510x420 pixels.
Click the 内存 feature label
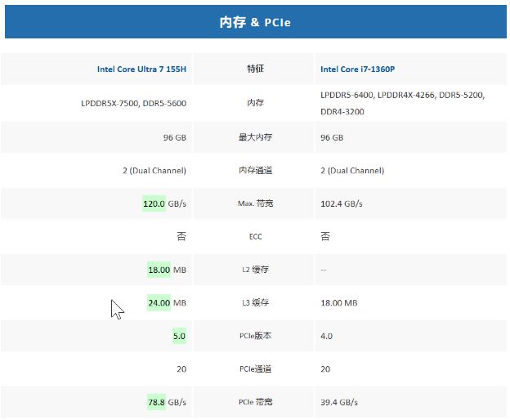(x=255, y=103)
